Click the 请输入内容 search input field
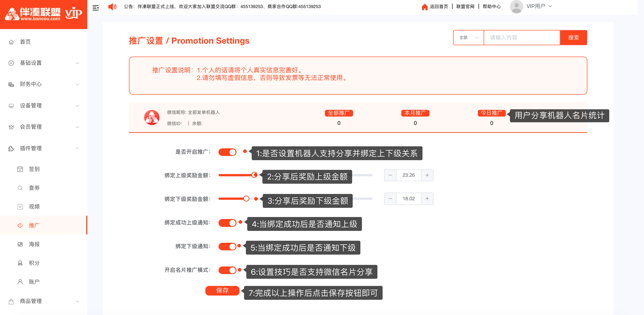 pyautogui.click(x=522, y=38)
